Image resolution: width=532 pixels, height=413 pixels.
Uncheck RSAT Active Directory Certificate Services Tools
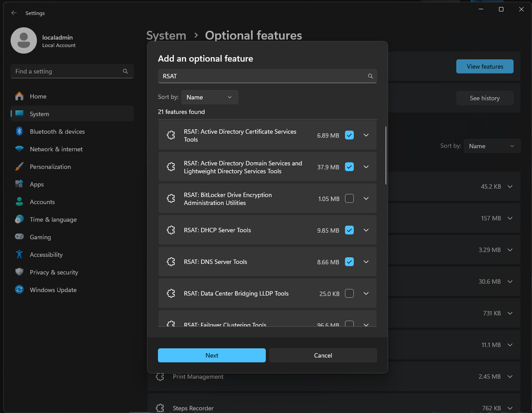coord(349,135)
